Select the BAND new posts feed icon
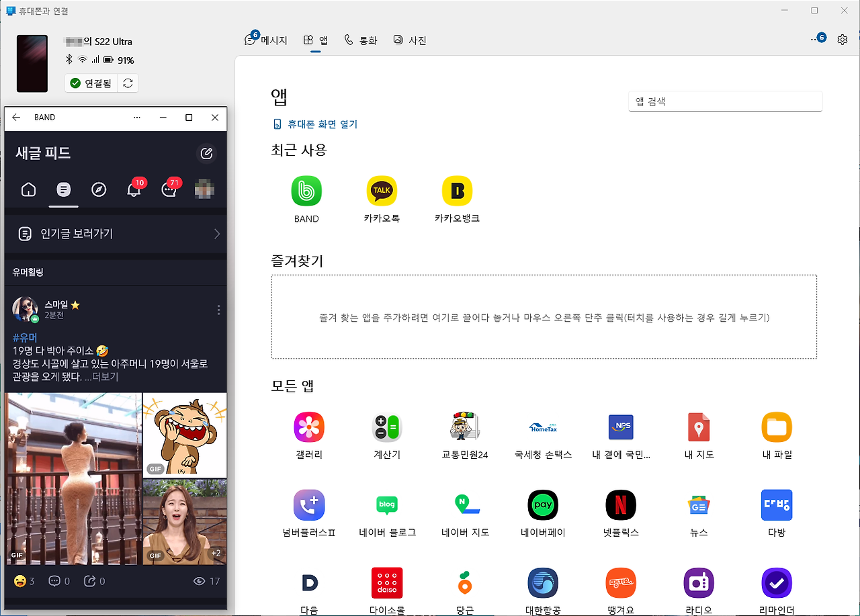This screenshot has width=860, height=616. (x=64, y=190)
